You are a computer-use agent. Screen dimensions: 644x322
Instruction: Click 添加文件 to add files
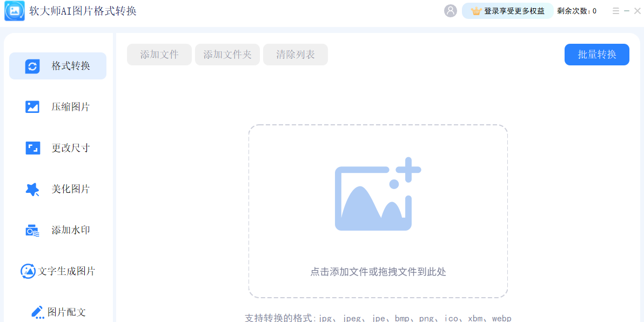click(159, 55)
